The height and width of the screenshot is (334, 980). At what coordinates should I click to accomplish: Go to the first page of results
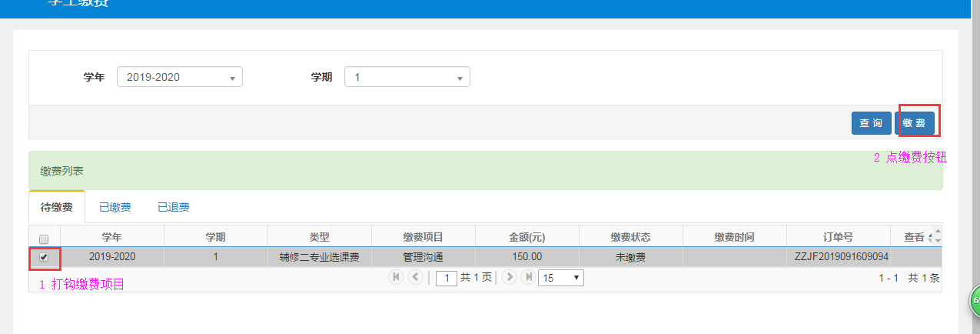click(x=397, y=277)
